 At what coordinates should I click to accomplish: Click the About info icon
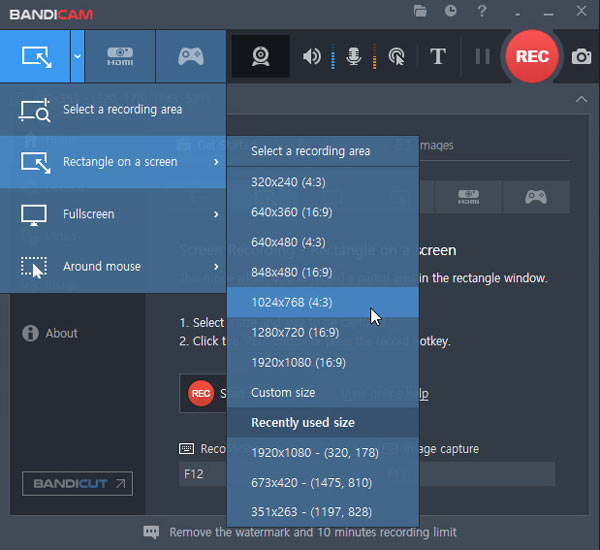click(30, 333)
